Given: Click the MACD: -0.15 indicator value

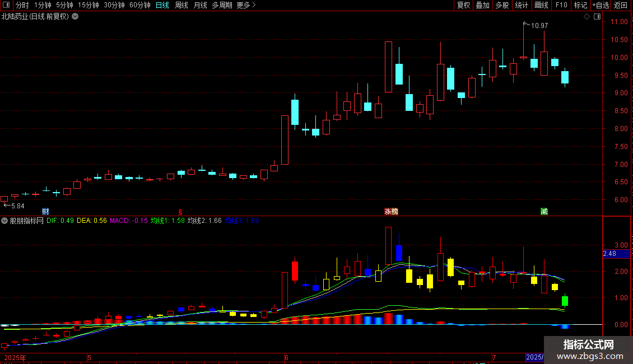Looking at the screenshot, I should (129, 221).
